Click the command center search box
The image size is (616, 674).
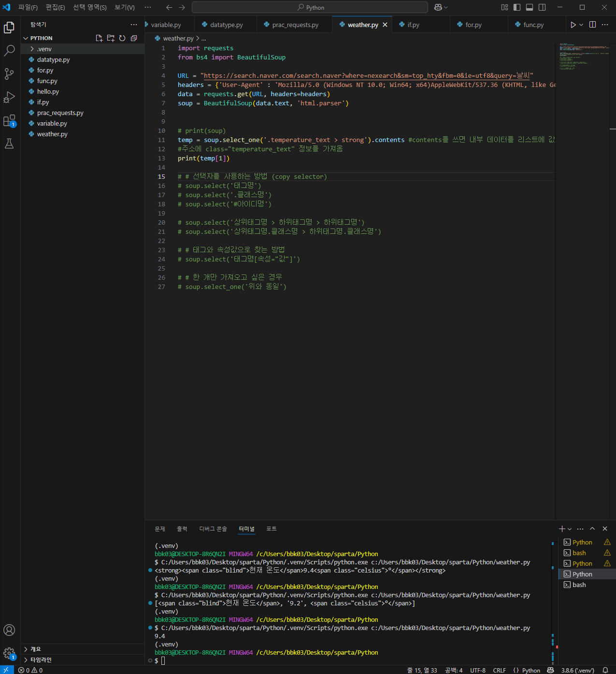pos(310,7)
